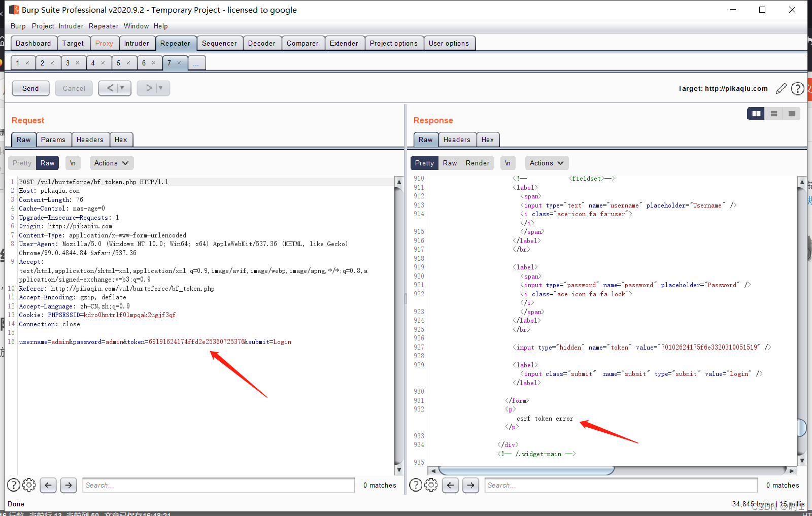Open response Headers tab

tap(457, 140)
